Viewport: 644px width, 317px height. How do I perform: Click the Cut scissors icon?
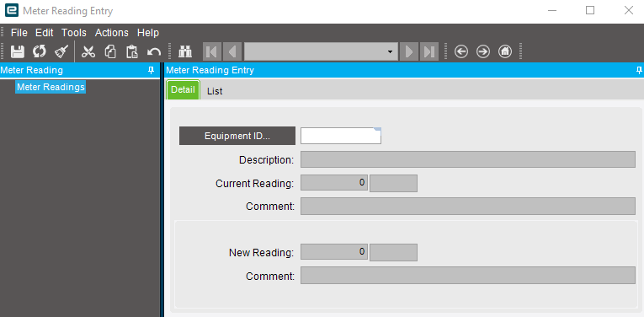pos(88,51)
